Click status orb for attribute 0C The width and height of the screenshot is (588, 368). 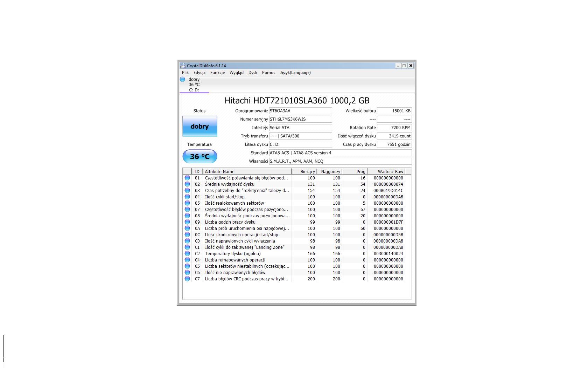click(x=187, y=235)
